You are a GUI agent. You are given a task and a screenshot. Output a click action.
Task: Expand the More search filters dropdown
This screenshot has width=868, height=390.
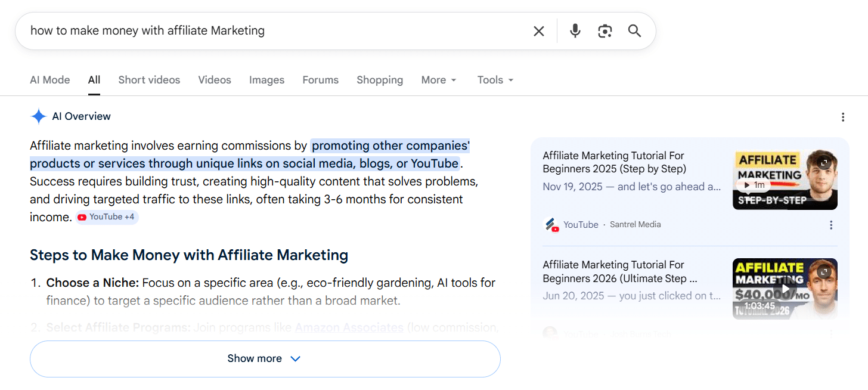click(439, 80)
